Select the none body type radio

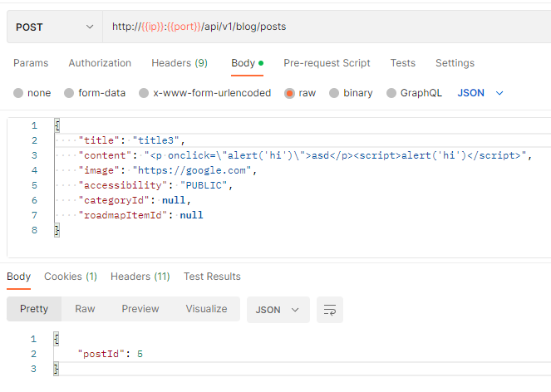[18, 93]
